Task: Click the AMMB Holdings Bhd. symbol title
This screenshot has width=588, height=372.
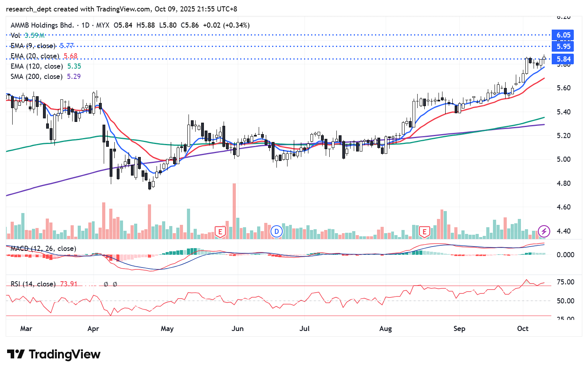Action: pyautogui.click(x=42, y=25)
